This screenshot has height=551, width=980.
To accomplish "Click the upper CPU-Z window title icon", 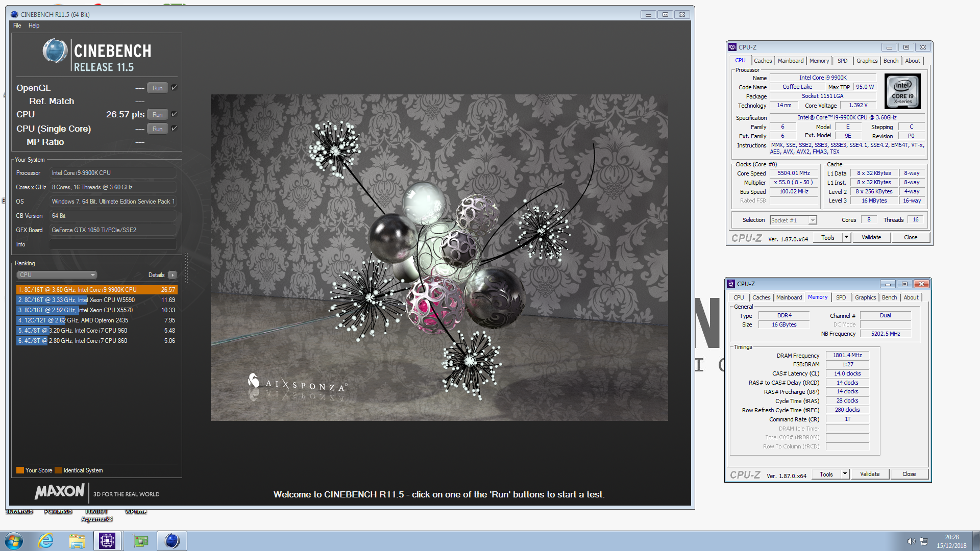I will 732,47.
